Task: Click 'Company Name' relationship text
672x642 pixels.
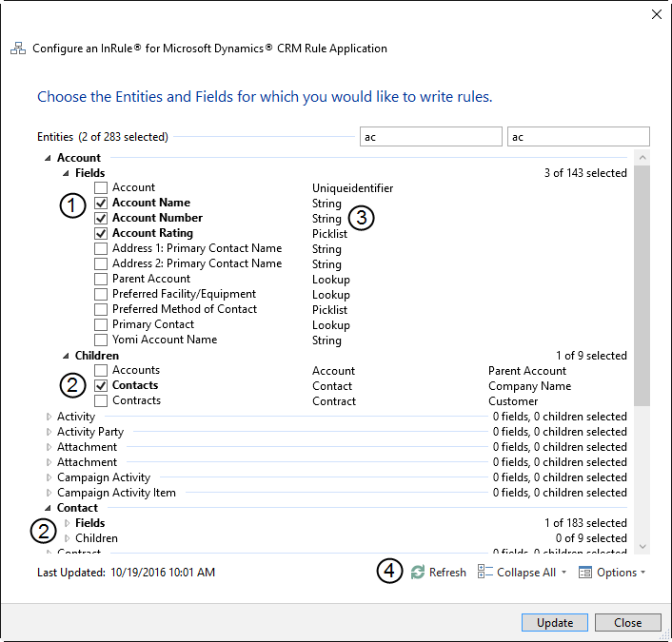Action: click(x=530, y=386)
